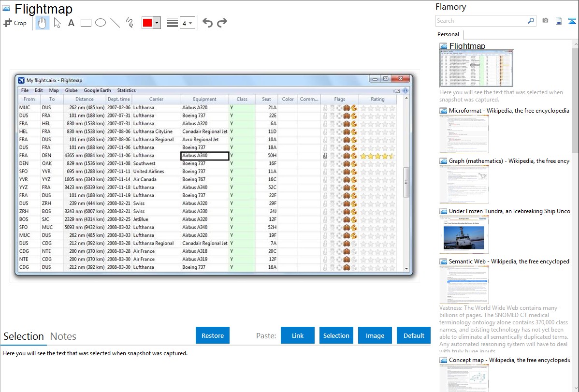The width and height of the screenshot is (579, 392).
Task: Click the search magnifier icon
Action: point(531,21)
